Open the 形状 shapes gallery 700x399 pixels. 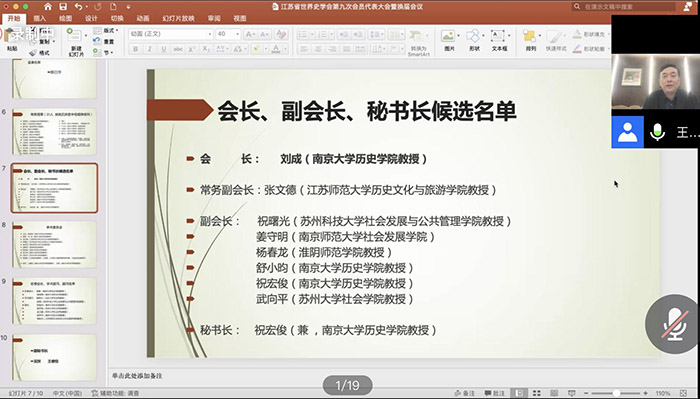click(x=474, y=40)
